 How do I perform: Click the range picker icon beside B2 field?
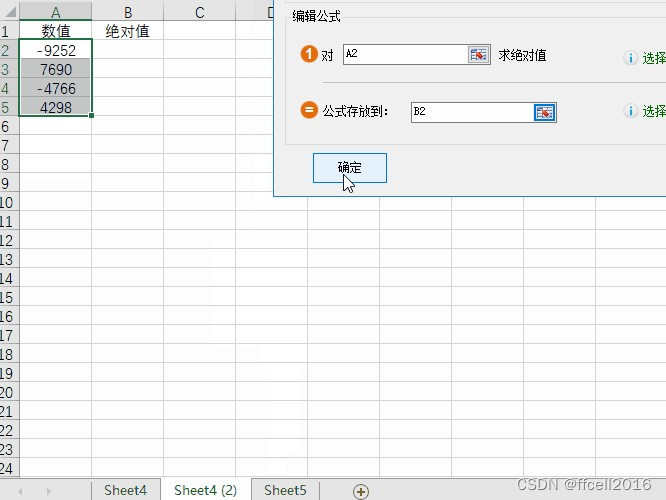point(545,112)
